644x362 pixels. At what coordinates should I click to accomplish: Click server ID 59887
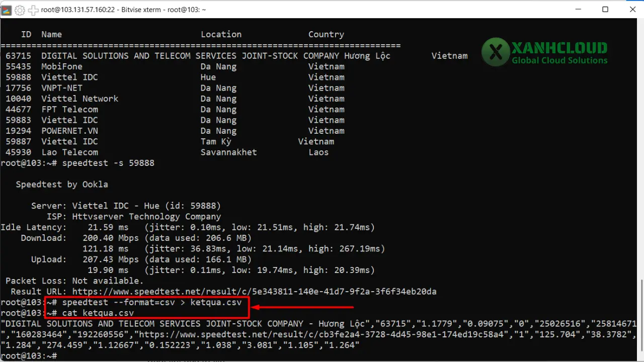(x=18, y=141)
